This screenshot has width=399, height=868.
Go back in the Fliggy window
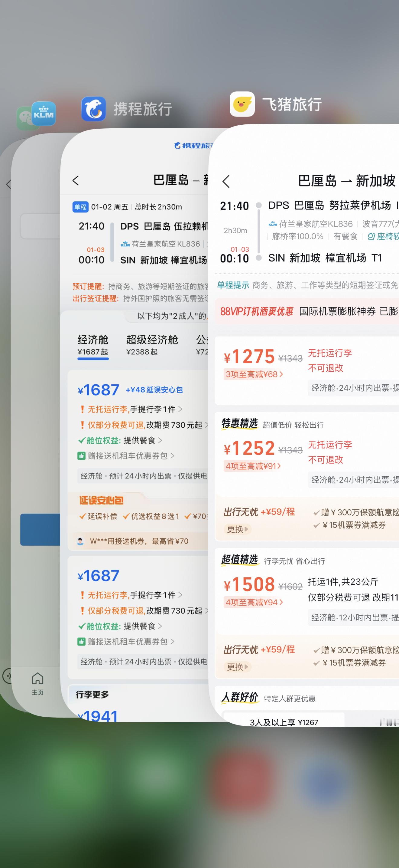tap(226, 181)
